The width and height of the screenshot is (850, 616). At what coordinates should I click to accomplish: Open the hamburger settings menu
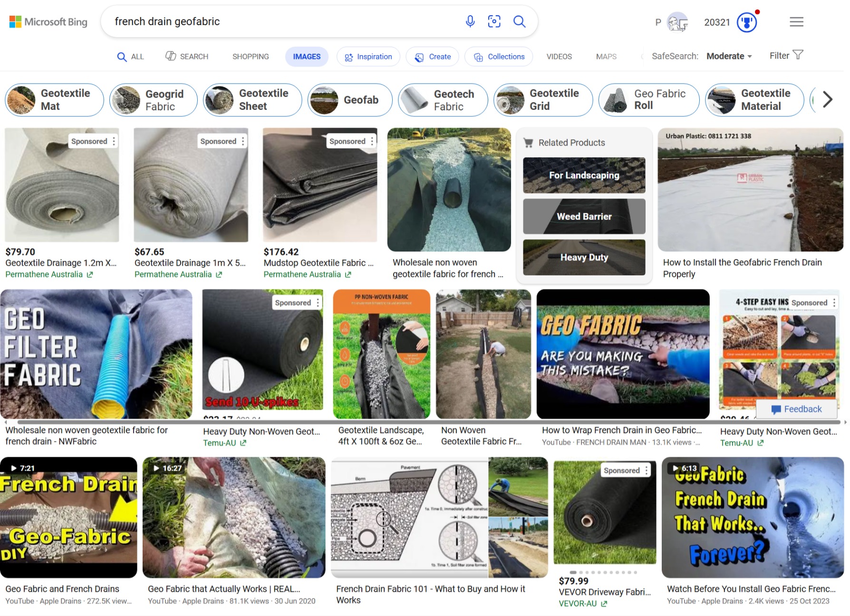796,22
